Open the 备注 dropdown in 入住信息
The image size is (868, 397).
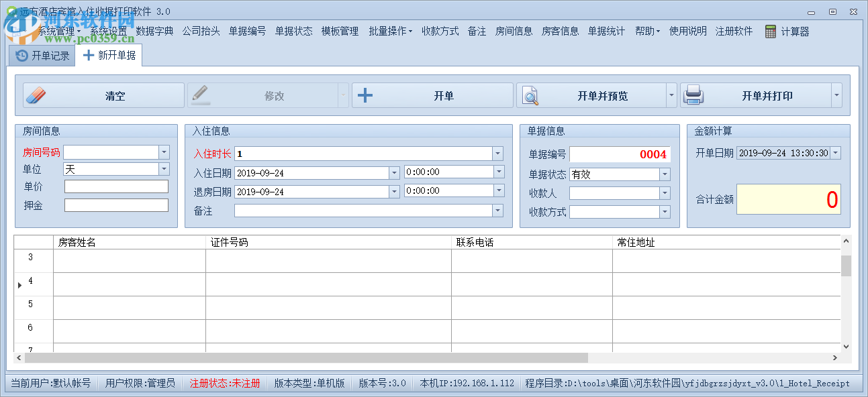pyautogui.click(x=497, y=211)
